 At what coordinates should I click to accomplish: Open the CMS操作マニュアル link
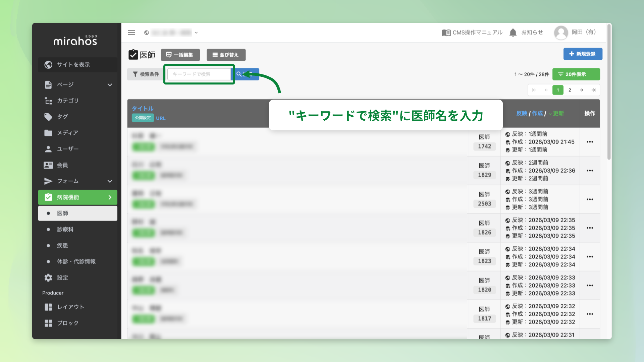472,33
